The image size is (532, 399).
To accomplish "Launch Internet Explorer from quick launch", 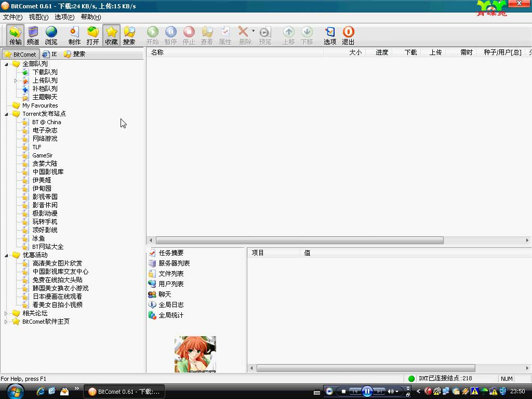I will (41, 392).
